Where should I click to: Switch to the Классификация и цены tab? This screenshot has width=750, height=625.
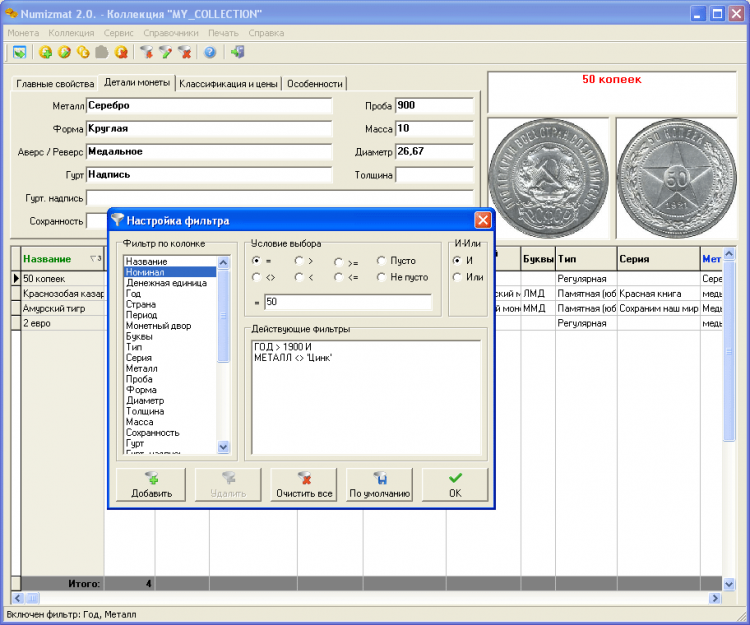228,84
